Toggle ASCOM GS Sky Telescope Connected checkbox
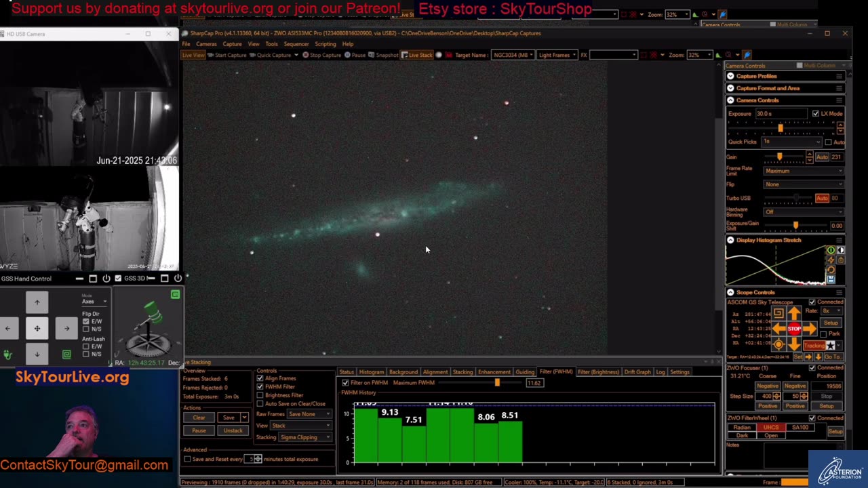This screenshot has height=488, width=868. click(x=812, y=302)
